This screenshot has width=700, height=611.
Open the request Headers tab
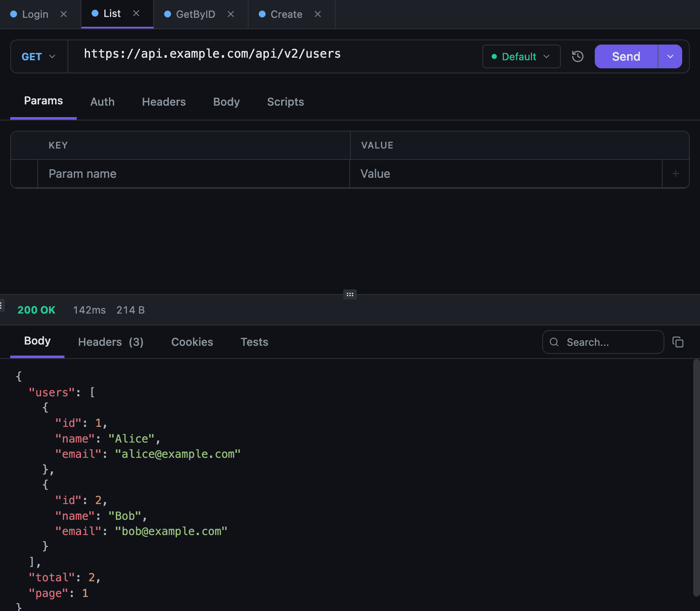click(x=164, y=102)
